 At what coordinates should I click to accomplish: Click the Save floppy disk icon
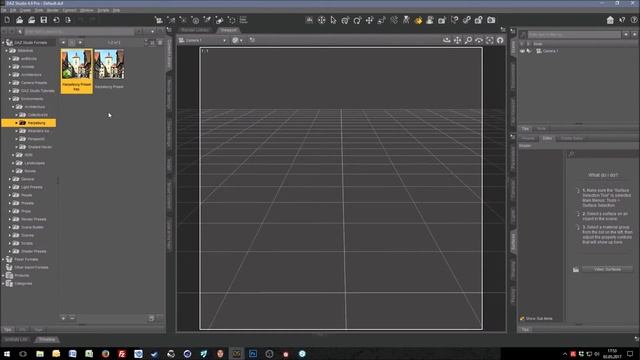click(x=44, y=20)
